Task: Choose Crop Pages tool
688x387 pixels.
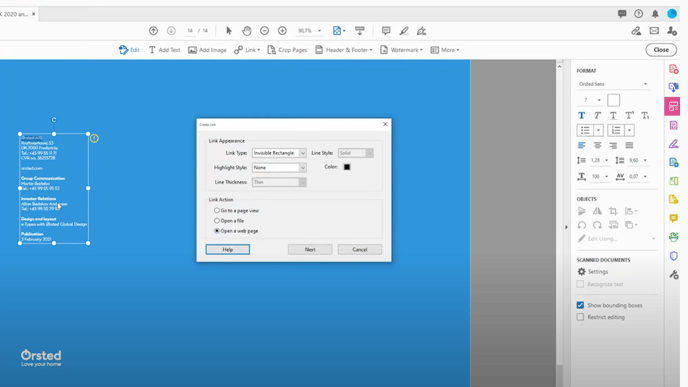Action: 287,50
